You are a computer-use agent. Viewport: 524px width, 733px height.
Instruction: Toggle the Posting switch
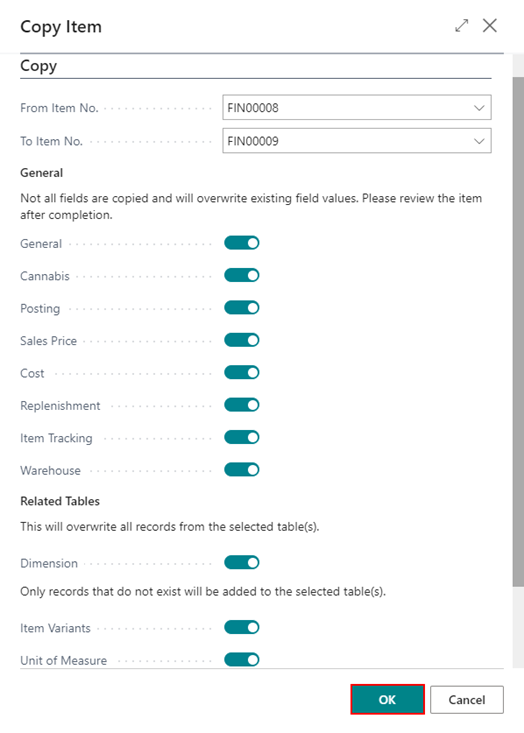[x=242, y=308]
